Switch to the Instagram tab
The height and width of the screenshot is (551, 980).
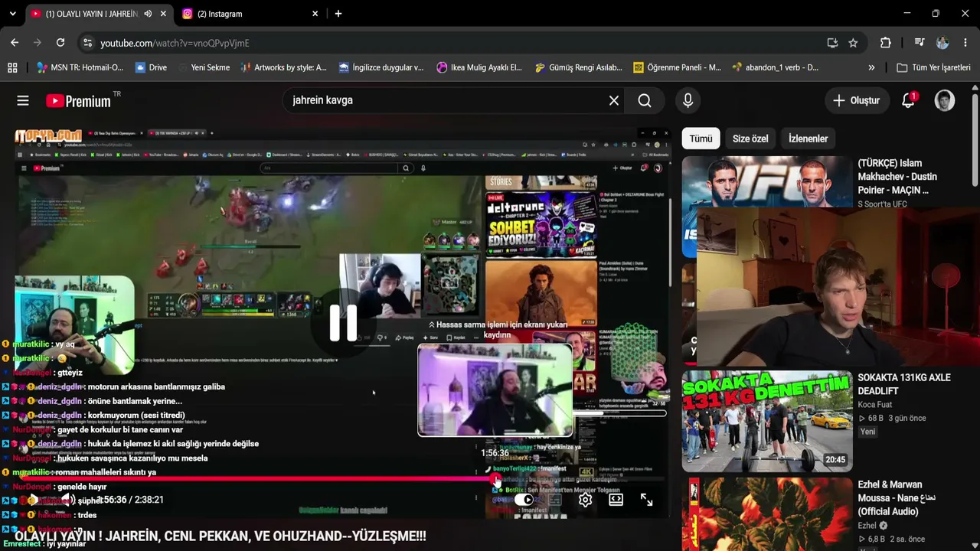(251, 14)
